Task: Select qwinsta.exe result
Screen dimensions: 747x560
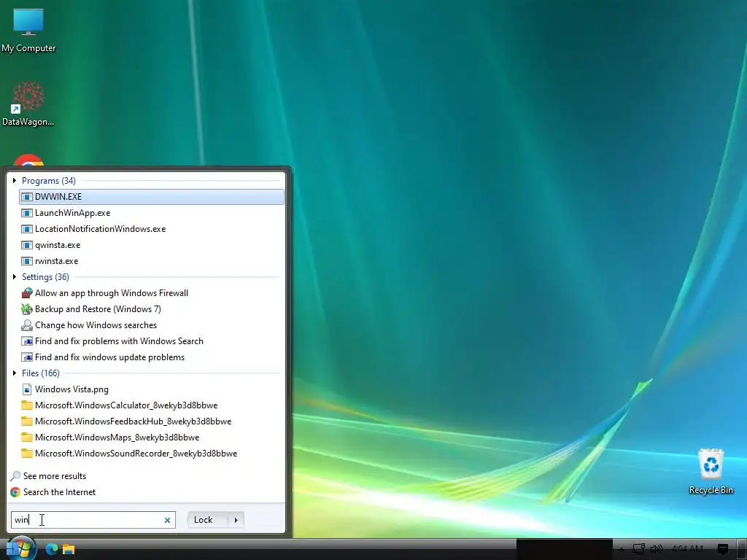Action: (x=152, y=245)
